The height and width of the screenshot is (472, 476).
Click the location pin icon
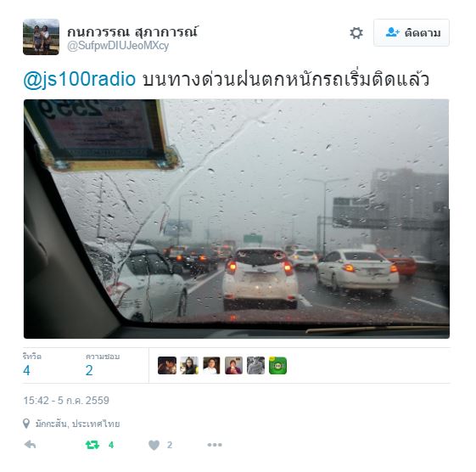pos(26,424)
